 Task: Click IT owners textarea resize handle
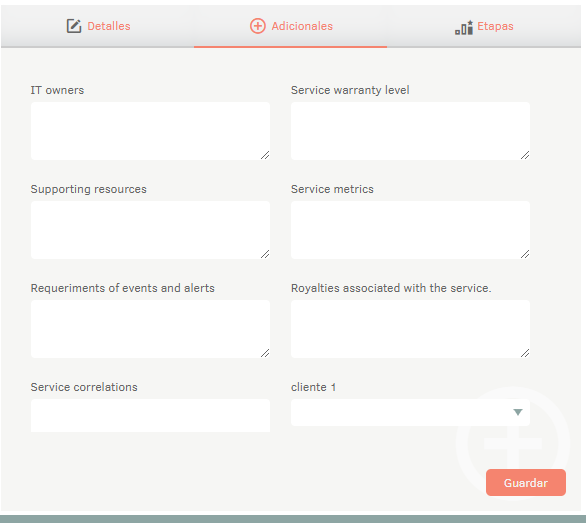tap(265, 155)
